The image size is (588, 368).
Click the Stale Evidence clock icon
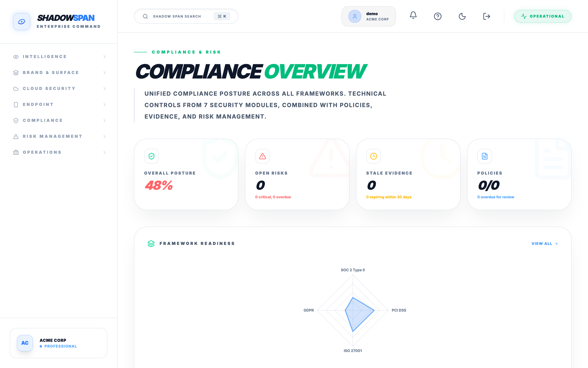pyautogui.click(x=373, y=156)
